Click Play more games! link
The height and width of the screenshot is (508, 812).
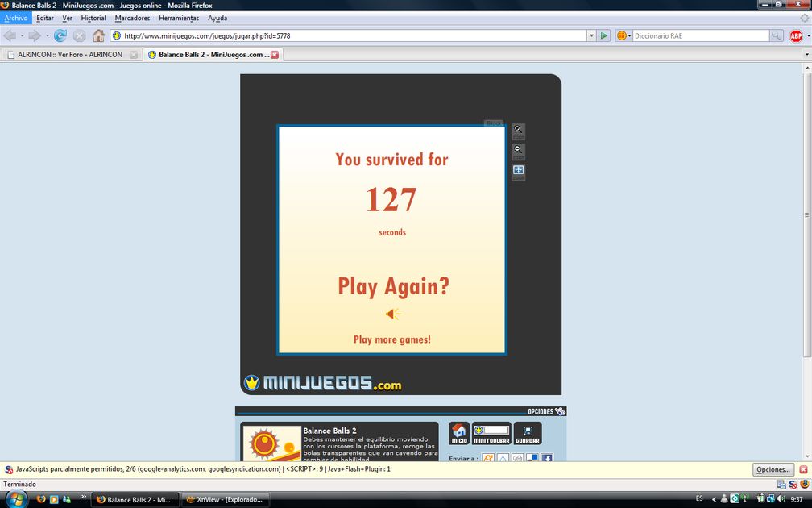coord(392,339)
